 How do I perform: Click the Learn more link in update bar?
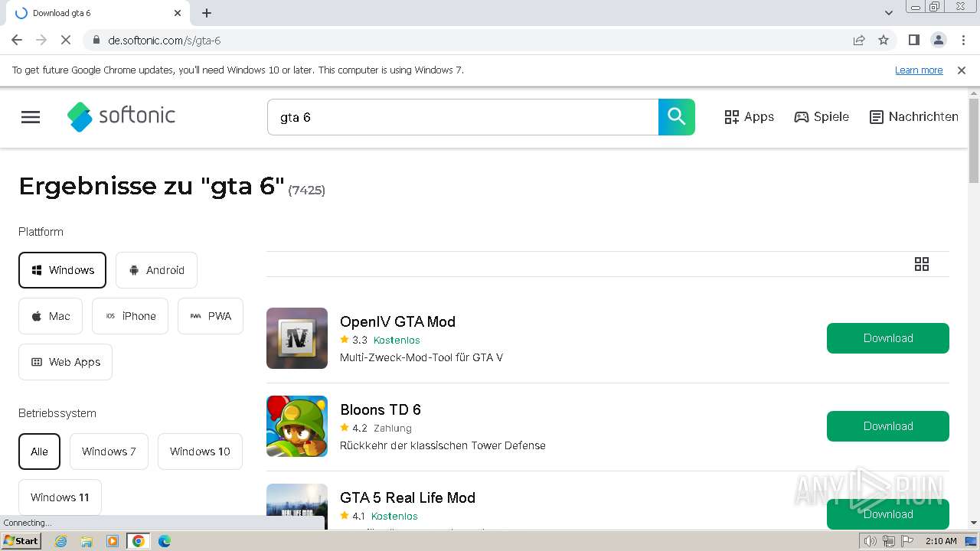(x=919, y=70)
